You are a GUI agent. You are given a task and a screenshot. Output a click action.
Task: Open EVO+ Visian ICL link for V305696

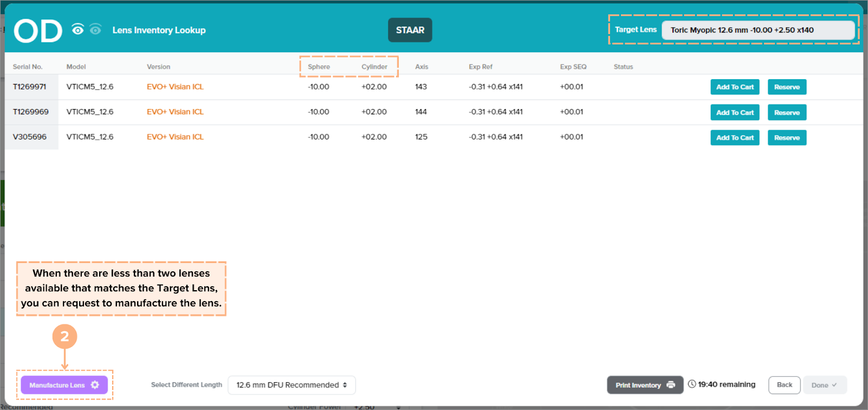pyautogui.click(x=175, y=137)
